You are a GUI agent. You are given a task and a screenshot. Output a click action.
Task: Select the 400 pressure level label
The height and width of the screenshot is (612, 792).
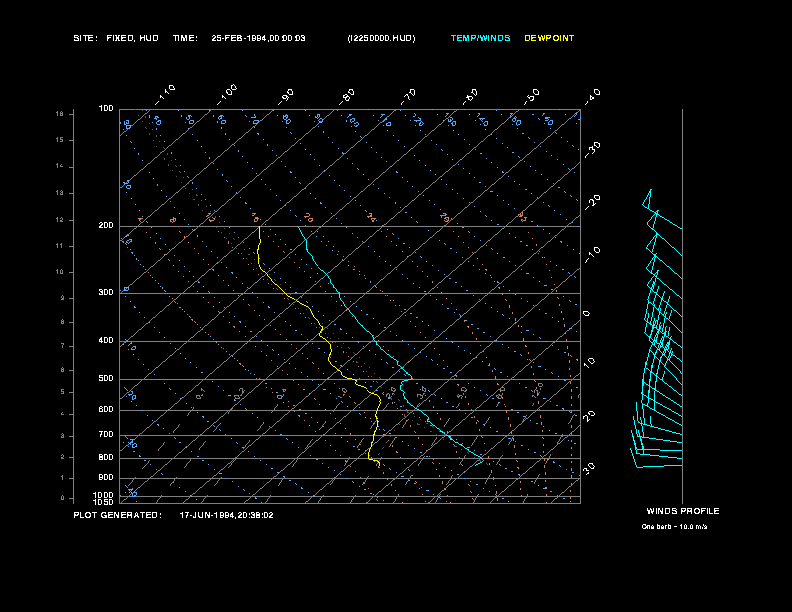(106, 340)
